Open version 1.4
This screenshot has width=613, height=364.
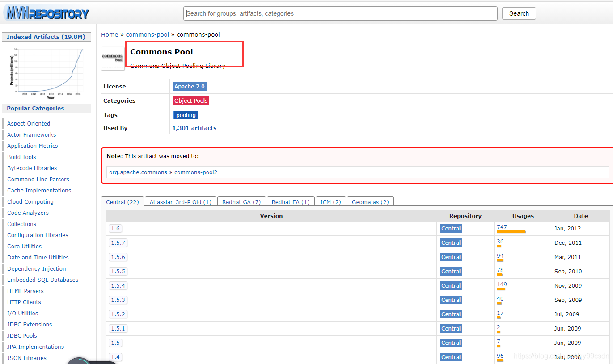(x=115, y=357)
